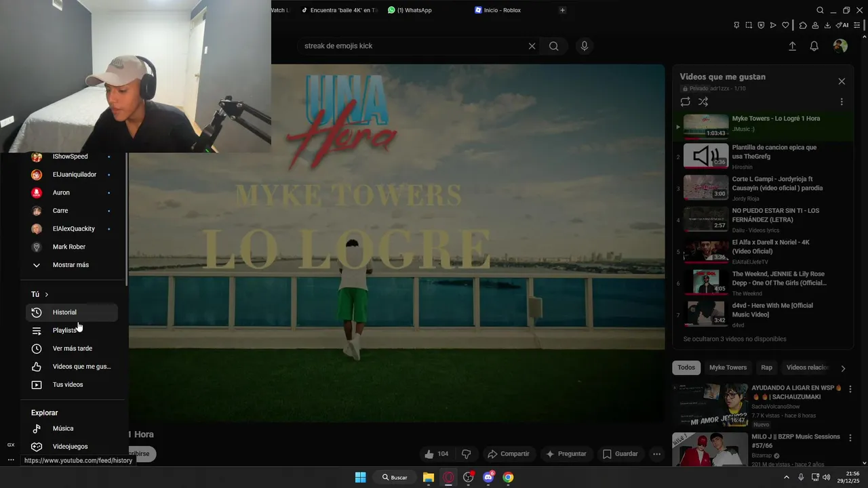Play d4vd Here With Me playlist item
868x488 pixels.
tap(764, 314)
